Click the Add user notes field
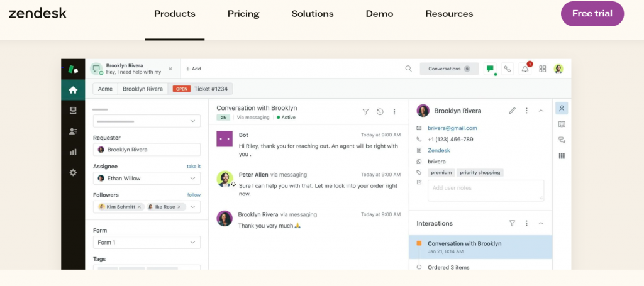The width and height of the screenshot is (644, 286). click(x=486, y=190)
